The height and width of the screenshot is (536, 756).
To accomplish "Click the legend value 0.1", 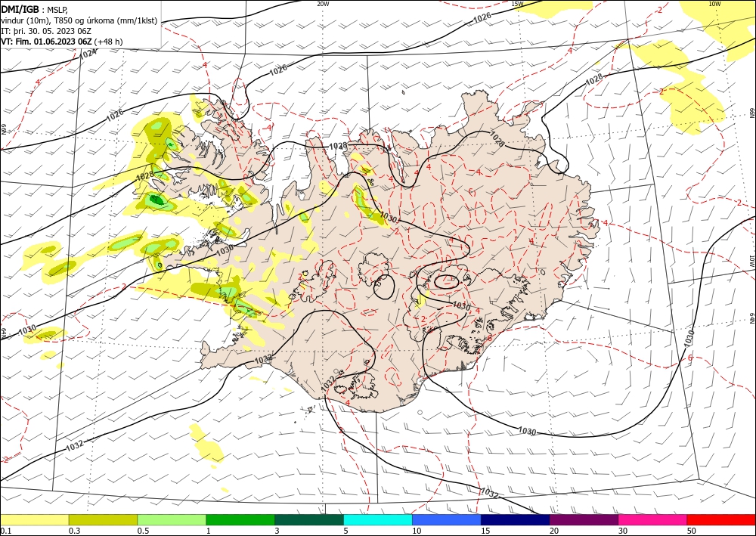I will tap(5, 531).
